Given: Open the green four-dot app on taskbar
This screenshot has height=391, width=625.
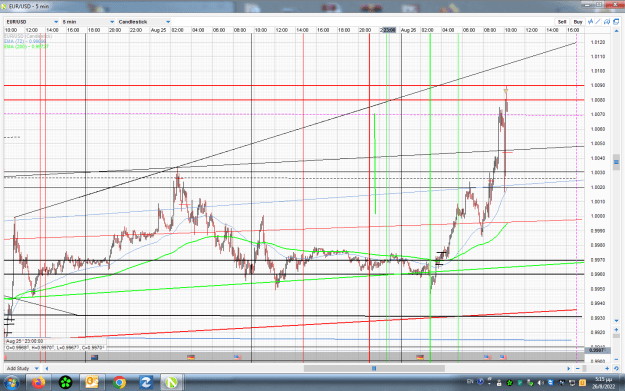Looking at the screenshot, I should pos(65,383).
